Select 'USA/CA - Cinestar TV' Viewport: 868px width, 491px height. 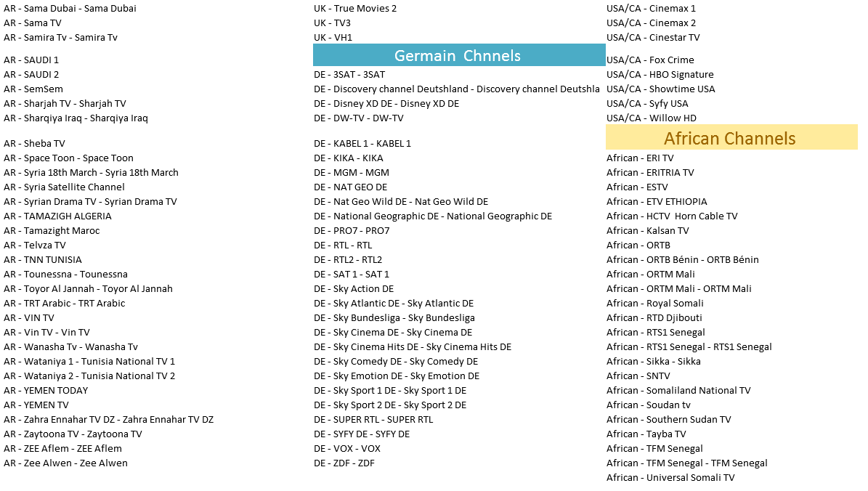[x=653, y=37]
